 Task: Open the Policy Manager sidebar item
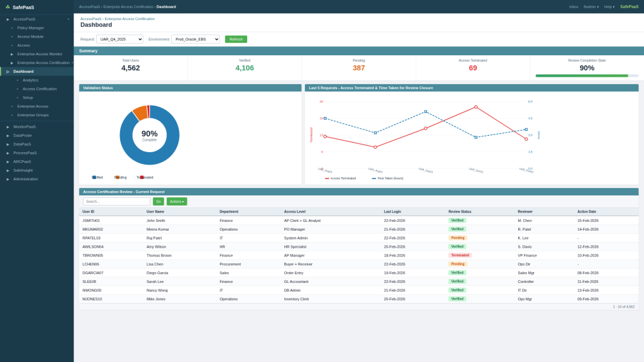pos(30,28)
